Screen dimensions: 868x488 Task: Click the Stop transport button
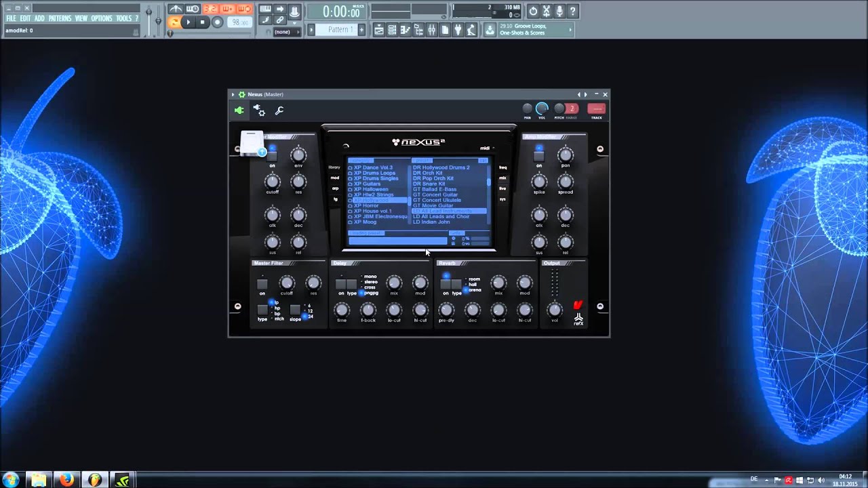coord(202,22)
